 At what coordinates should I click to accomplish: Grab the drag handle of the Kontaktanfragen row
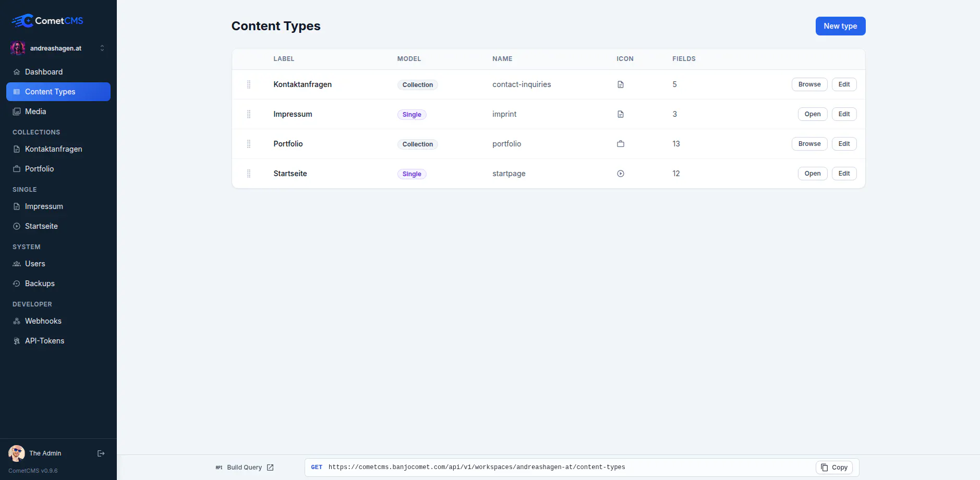(249, 84)
